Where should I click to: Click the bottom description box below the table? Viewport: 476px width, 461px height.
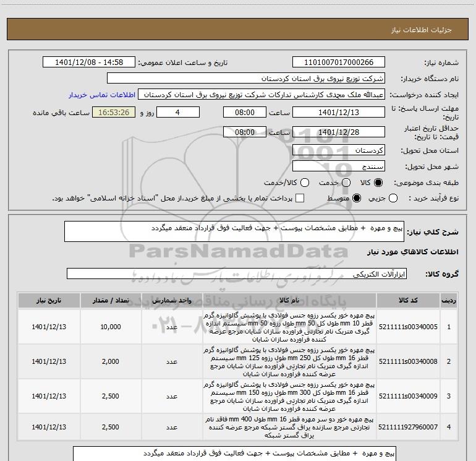(x=234, y=454)
